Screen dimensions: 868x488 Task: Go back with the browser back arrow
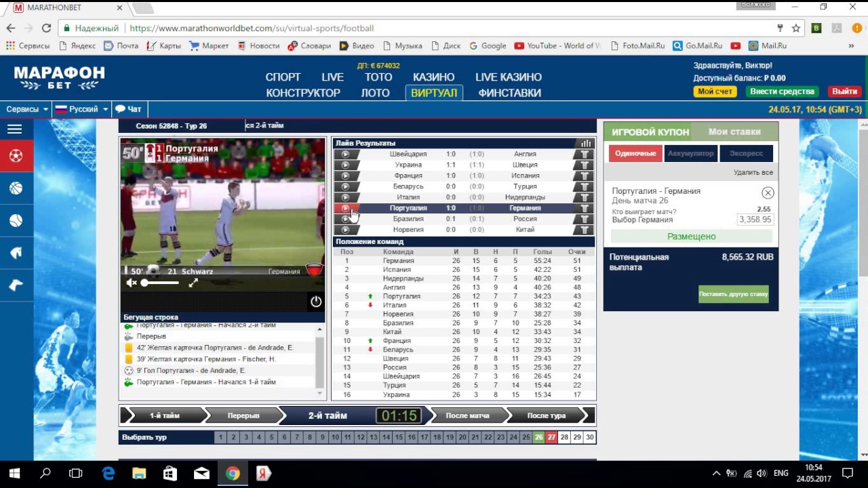(11, 28)
